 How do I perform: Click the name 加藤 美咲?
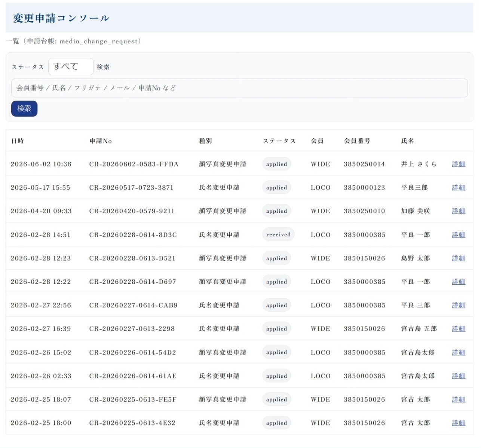[x=416, y=211]
